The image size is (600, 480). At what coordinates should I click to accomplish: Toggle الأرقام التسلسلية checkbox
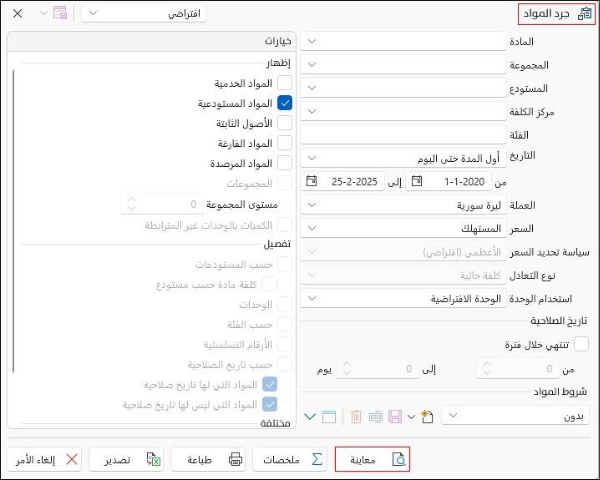point(285,344)
